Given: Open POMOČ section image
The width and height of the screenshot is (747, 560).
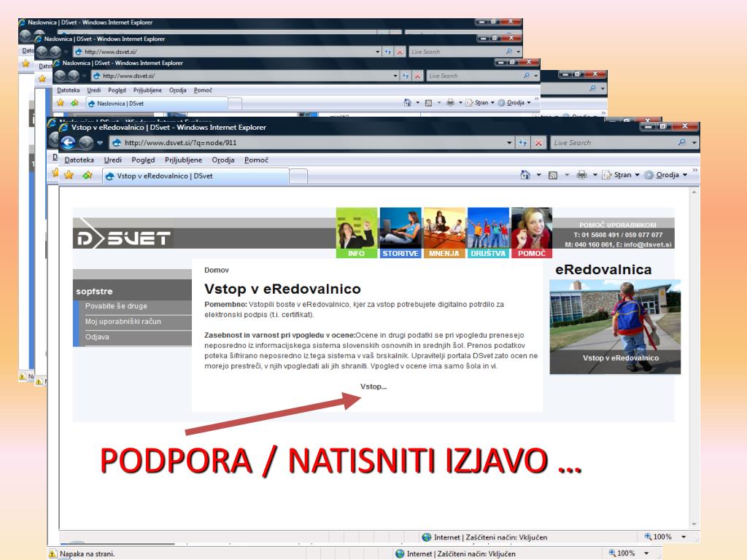Looking at the screenshot, I should click(x=532, y=233).
